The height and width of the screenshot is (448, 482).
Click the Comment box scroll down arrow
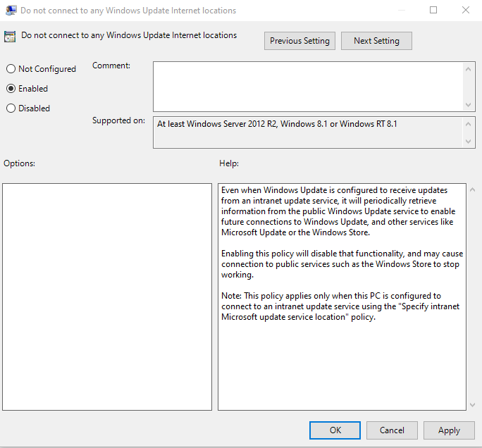(x=468, y=105)
